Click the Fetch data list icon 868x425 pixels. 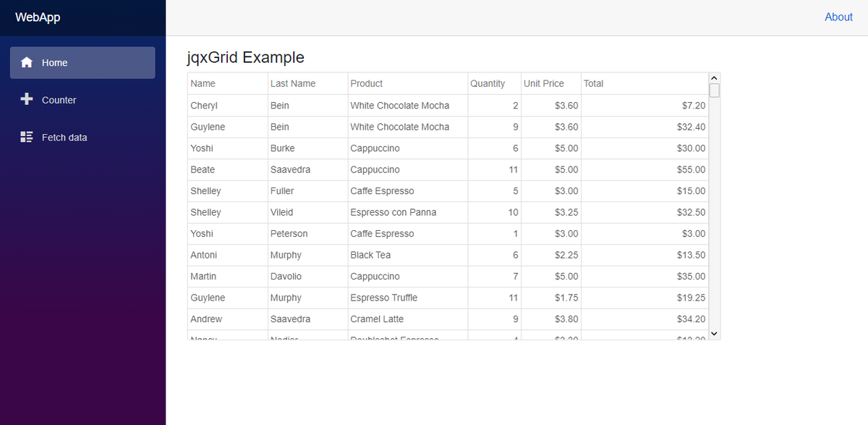click(27, 137)
